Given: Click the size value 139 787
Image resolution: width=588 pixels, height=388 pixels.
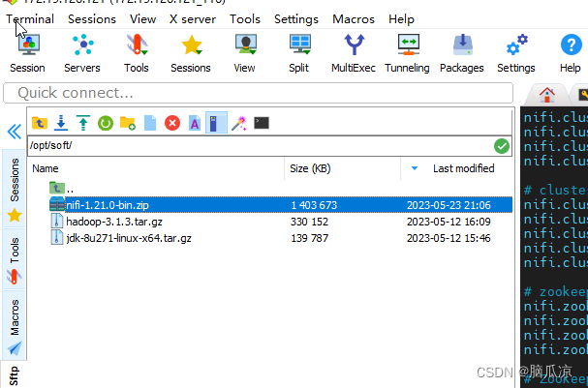Looking at the screenshot, I should coord(309,238).
